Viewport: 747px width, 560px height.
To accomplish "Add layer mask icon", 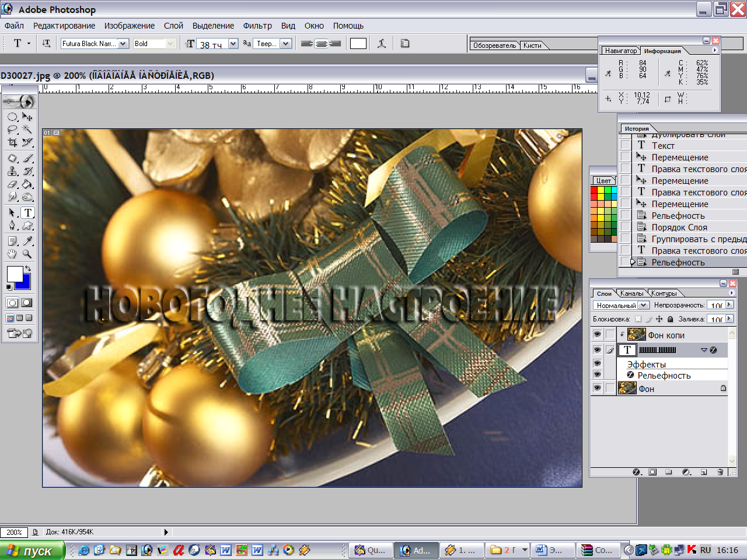I will [652, 472].
